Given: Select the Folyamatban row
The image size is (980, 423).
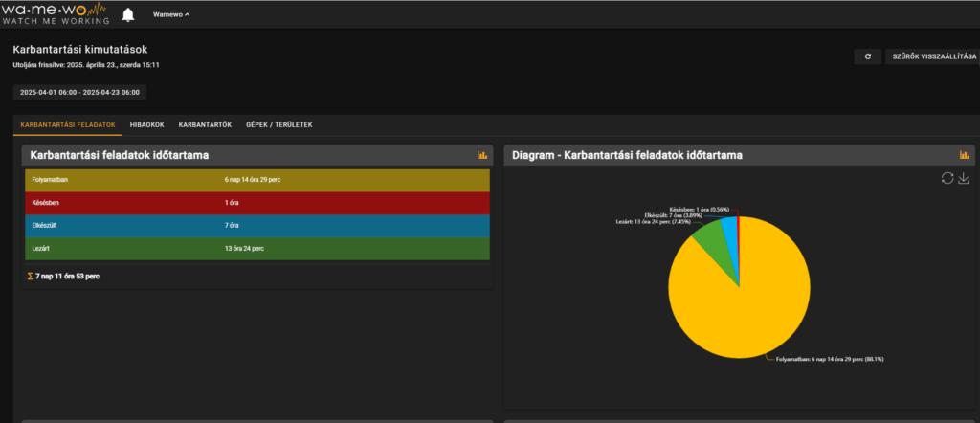Looking at the screenshot, I should (256, 180).
